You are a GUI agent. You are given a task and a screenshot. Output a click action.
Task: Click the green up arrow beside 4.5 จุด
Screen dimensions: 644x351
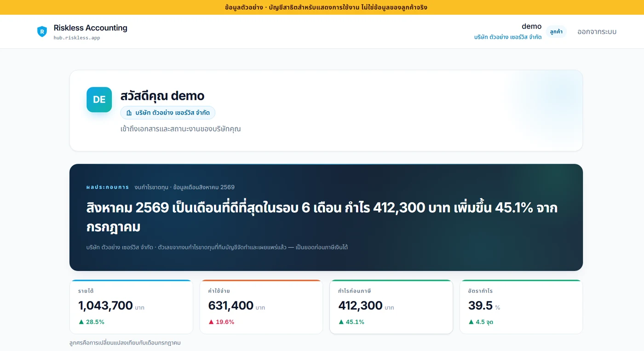[x=471, y=322]
